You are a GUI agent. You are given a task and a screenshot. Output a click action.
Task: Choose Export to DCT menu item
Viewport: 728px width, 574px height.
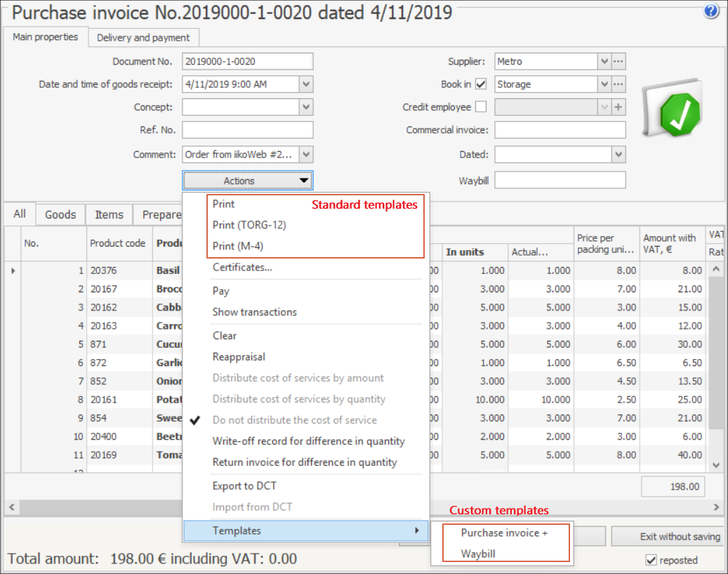[x=244, y=486]
